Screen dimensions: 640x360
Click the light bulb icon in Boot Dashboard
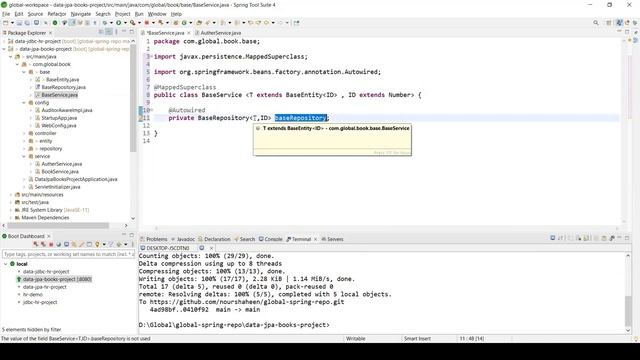[97, 244]
